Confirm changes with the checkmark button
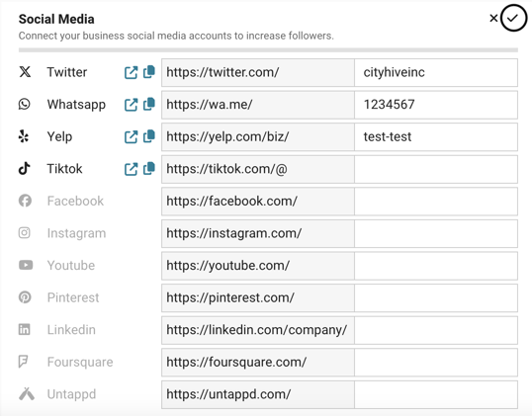 [x=513, y=18]
